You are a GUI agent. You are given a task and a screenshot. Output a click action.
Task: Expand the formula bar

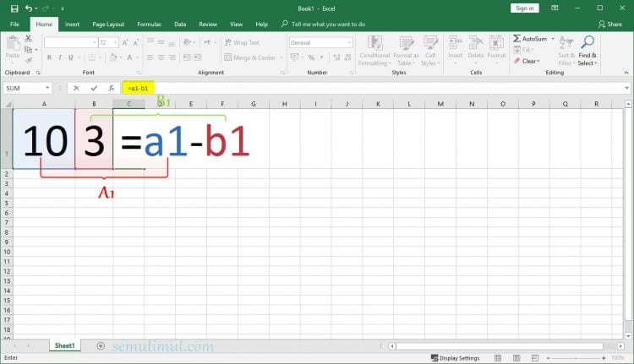(626, 88)
